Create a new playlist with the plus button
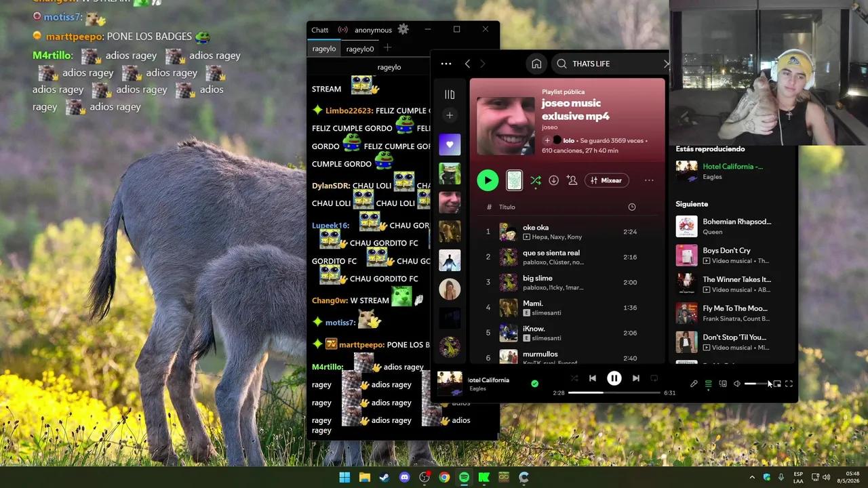Viewport: 868px width, 488px height. click(x=450, y=115)
